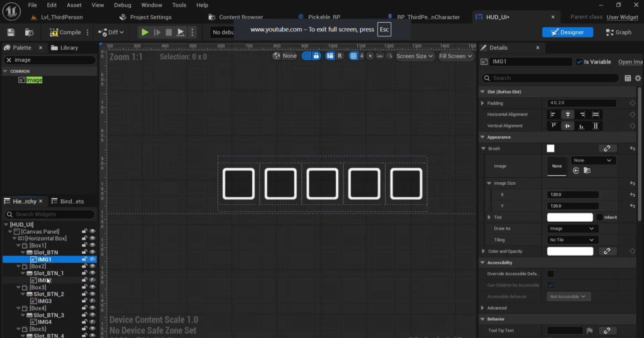Switch to Graph mode button
Screen dimensions: 644x338
(619, 32)
